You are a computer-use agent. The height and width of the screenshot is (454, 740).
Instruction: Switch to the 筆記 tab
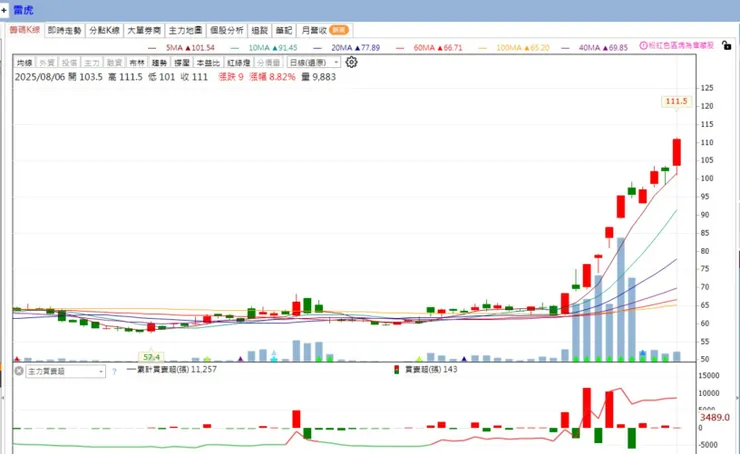tap(284, 30)
